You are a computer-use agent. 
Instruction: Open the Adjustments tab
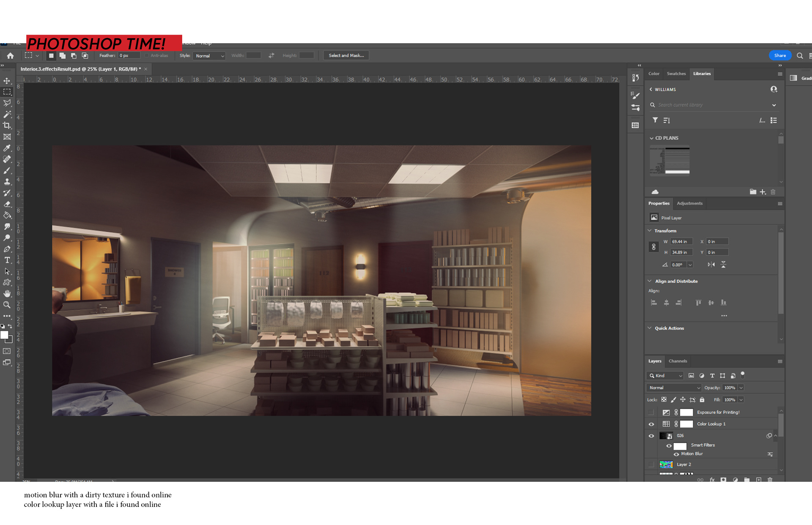(x=689, y=203)
